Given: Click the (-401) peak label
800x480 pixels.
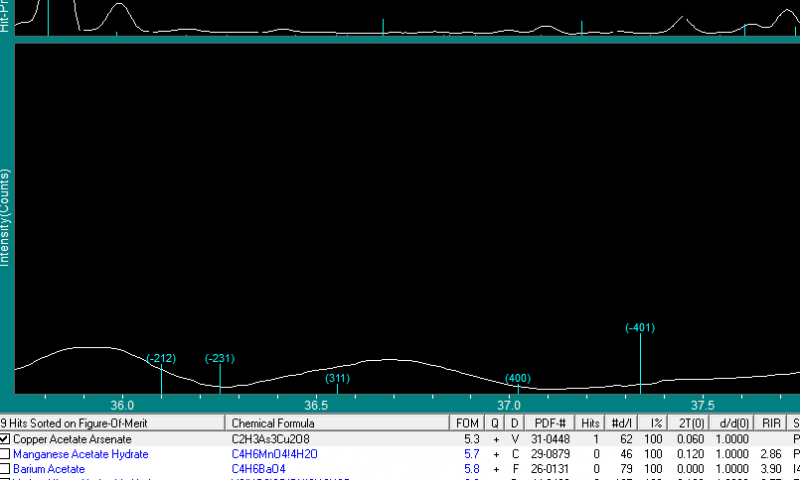Looking at the screenshot, I should (x=640, y=327).
